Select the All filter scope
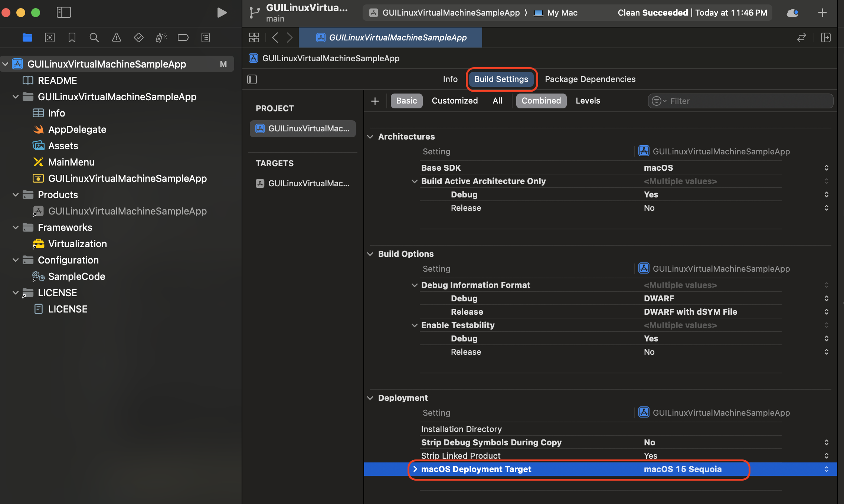844x504 pixels. pyautogui.click(x=497, y=101)
